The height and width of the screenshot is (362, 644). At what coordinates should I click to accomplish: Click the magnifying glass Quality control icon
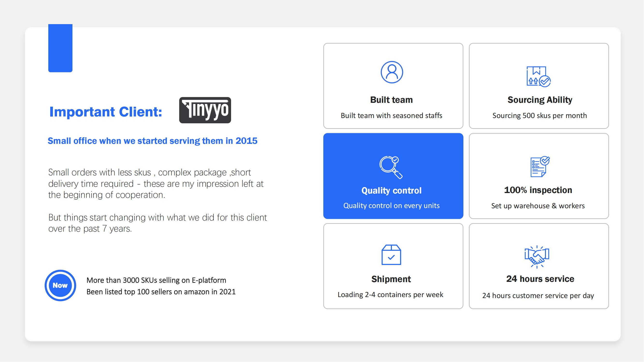[x=391, y=167]
